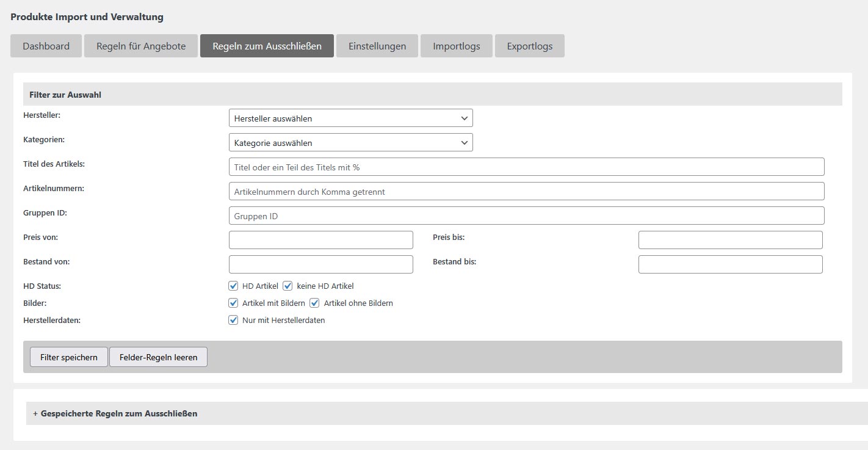Viewport: 868px width, 450px height.
Task: View the Importlogs tab
Action: [456, 46]
